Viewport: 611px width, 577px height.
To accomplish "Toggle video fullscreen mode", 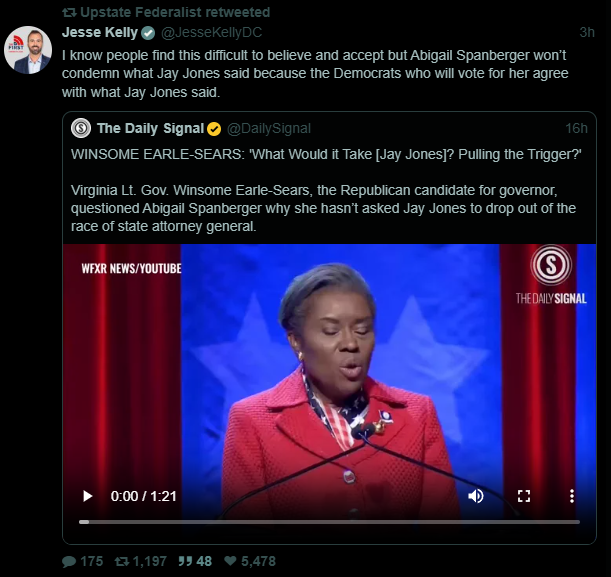I will (x=523, y=496).
